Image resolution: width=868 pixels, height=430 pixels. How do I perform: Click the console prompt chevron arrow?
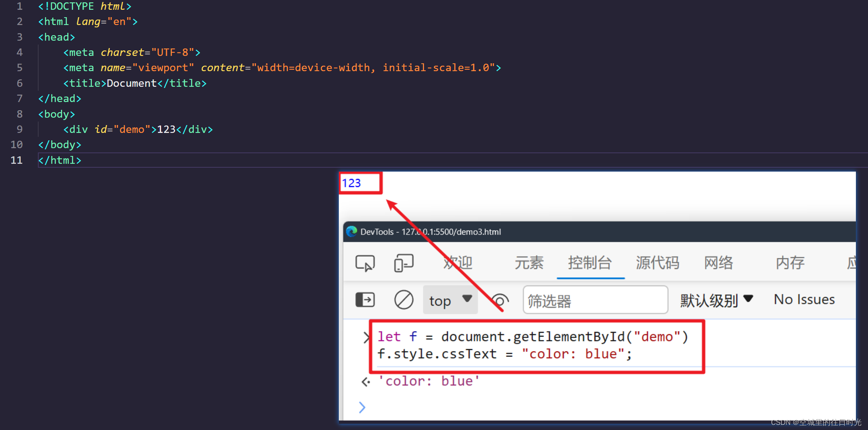362,407
